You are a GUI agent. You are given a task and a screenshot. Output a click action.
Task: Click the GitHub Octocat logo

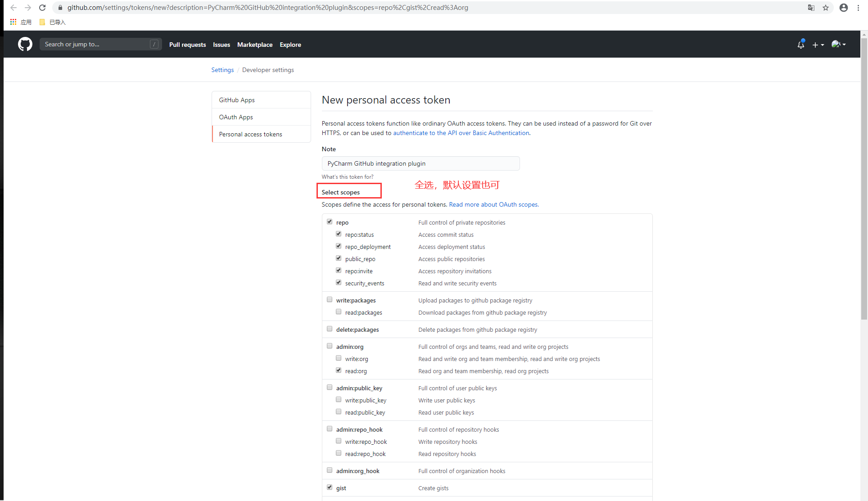(25, 44)
